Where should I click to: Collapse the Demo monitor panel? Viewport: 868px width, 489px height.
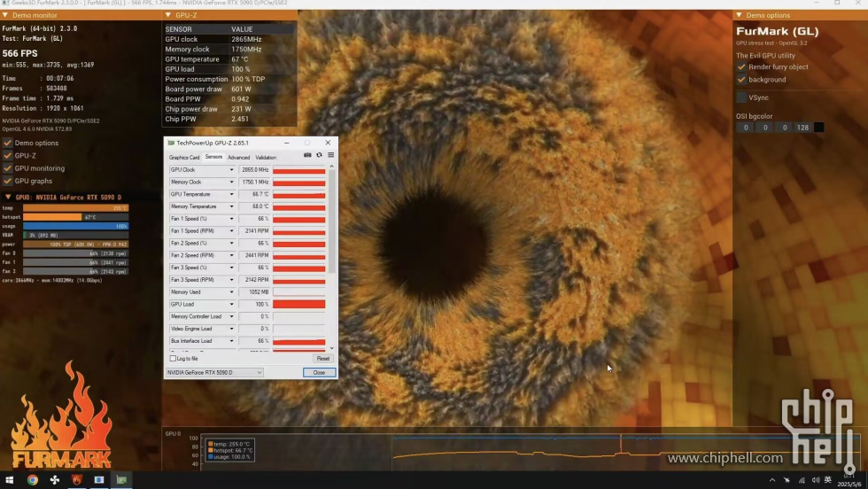pos(5,15)
